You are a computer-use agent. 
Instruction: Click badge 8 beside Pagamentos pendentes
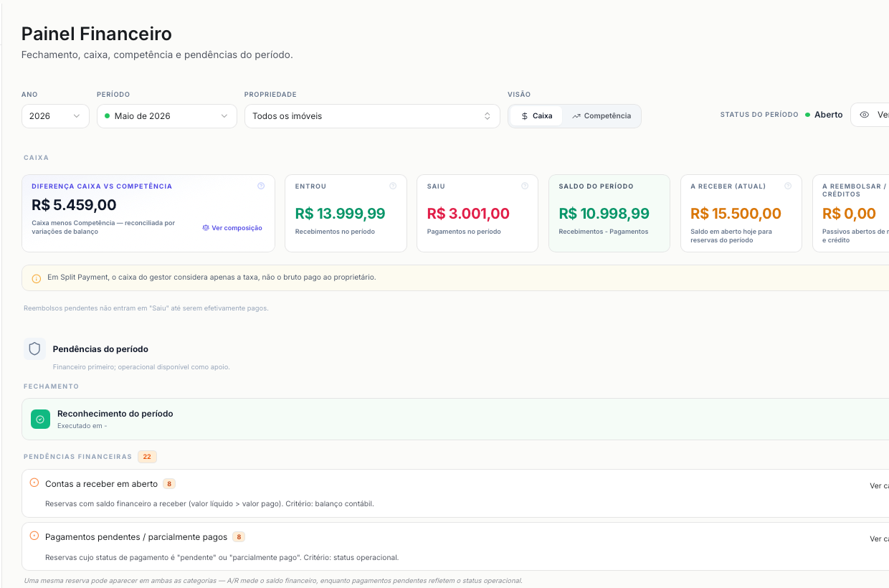click(x=239, y=537)
